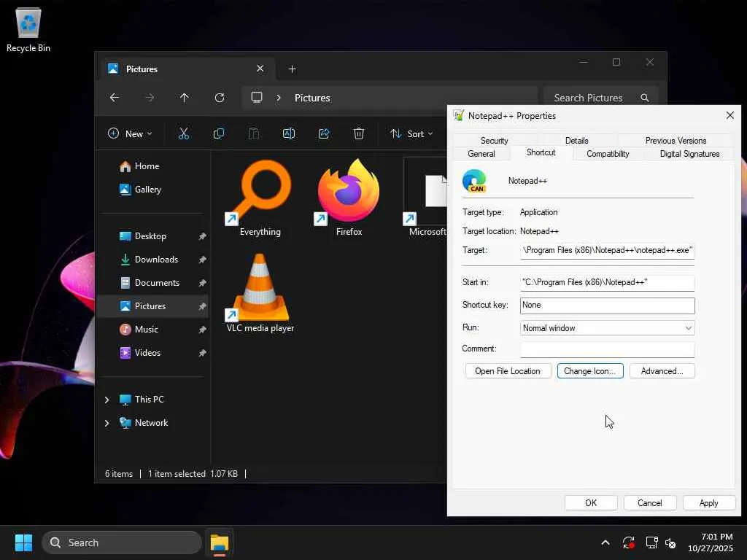The width and height of the screenshot is (747, 560).
Task: Switch to the Compatibility tab
Action: (x=608, y=154)
